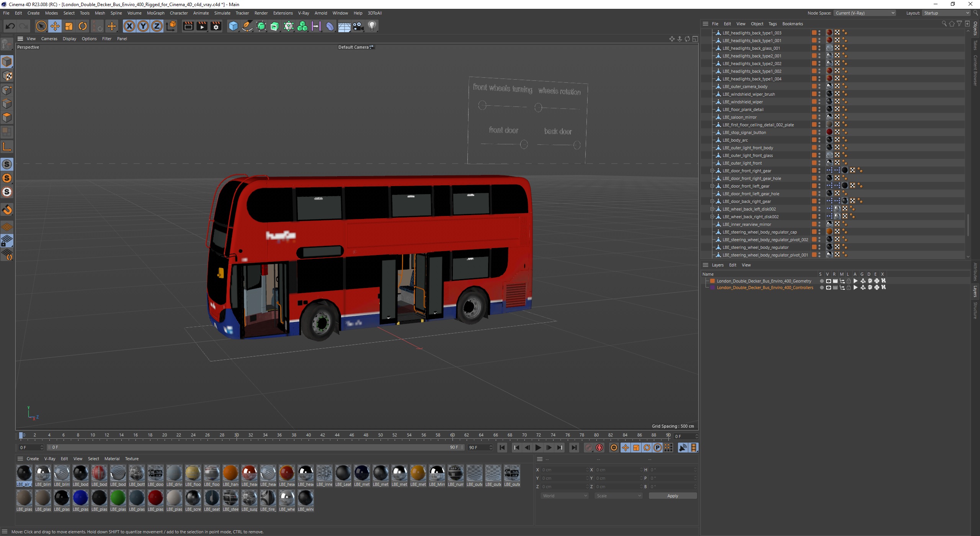Screen dimensions: 980x536
Task: Play the animation forward
Action: point(538,448)
